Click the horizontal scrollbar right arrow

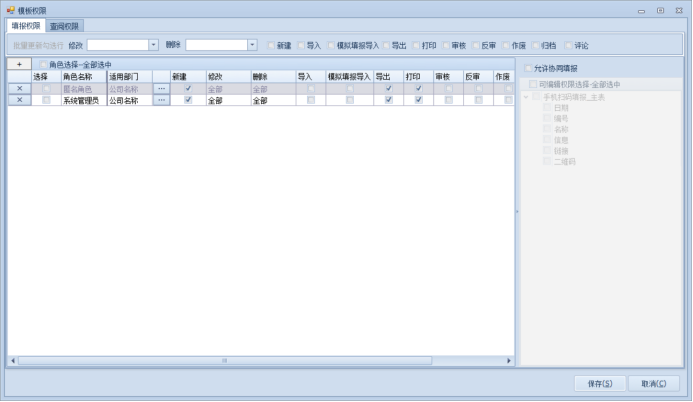(x=510, y=360)
